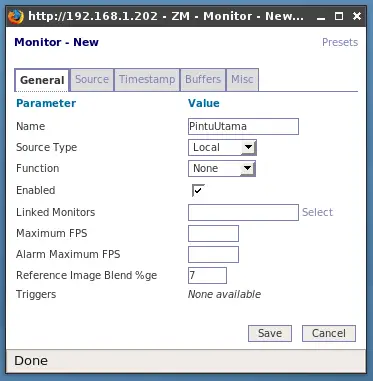Click the 'Monitor - New' heading
This screenshot has height=381, width=373.
[56, 42]
